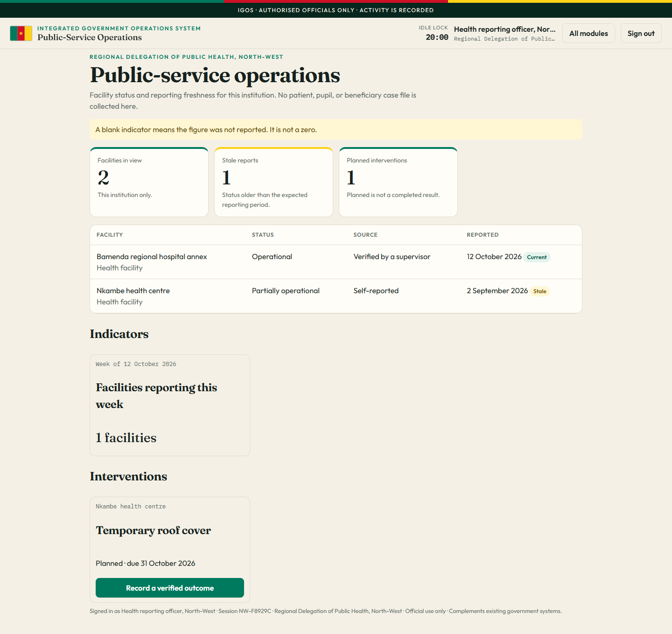Click Planned due 31 October 2026 text

(x=146, y=564)
